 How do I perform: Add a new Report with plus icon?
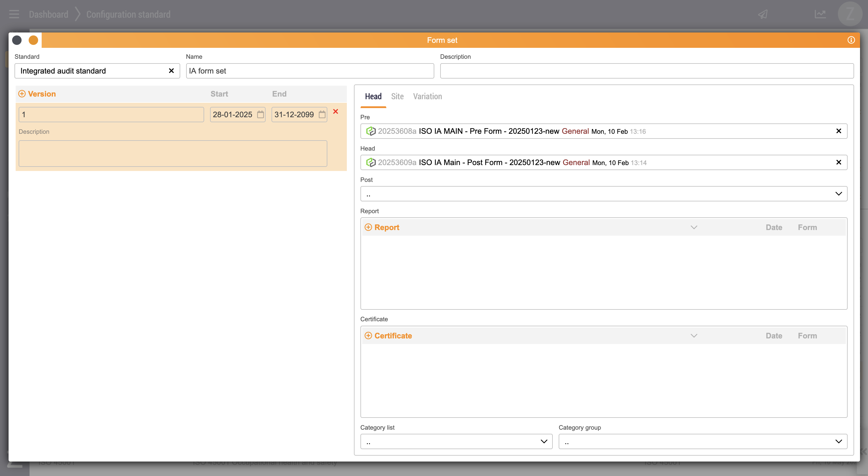pos(368,227)
